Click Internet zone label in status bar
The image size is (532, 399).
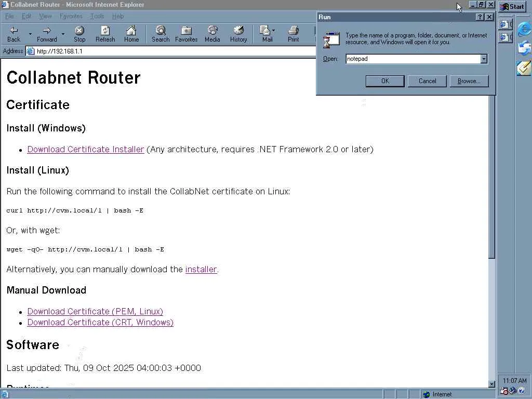(x=442, y=394)
